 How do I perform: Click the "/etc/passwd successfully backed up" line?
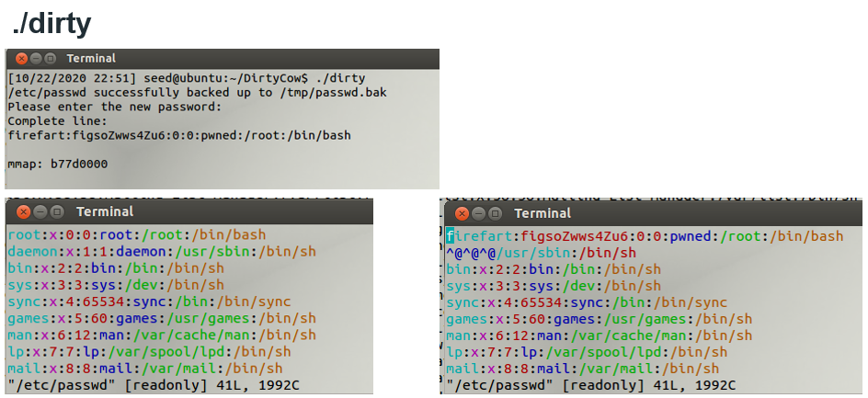[197, 93]
